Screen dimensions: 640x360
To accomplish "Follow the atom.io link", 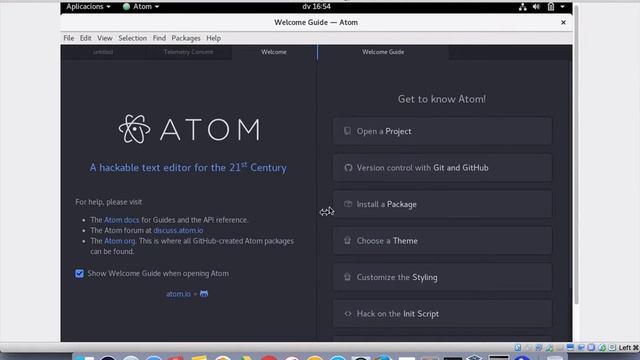I will point(178,294).
